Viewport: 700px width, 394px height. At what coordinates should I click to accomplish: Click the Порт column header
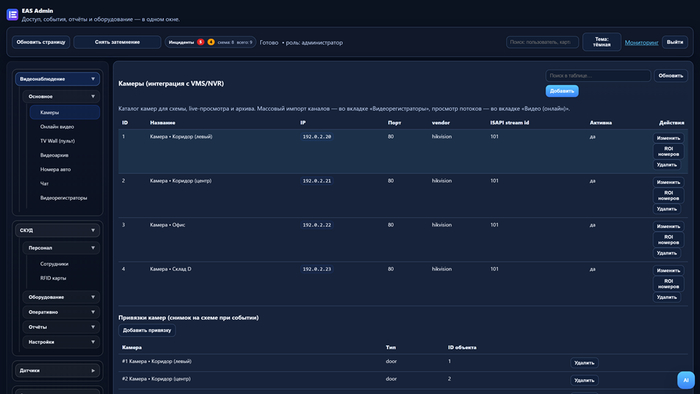pyautogui.click(x=394, y=123)
